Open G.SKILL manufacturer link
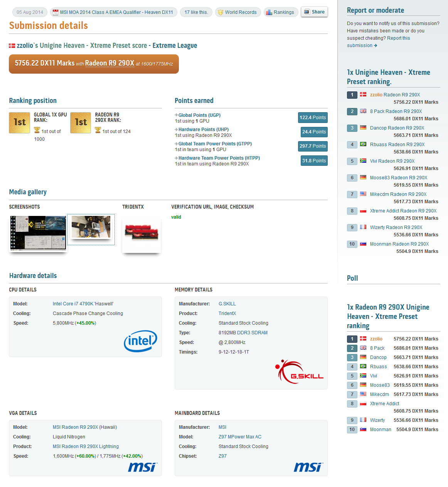448x487 pixels. [227, 304]
